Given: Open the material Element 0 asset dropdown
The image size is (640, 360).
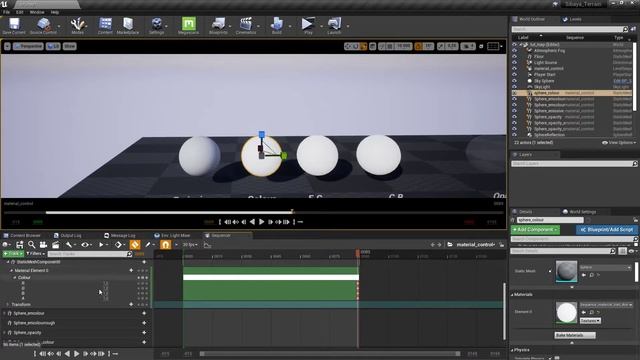Looking at the screenshot, I should pyautogui.click(x=606, y=304).
